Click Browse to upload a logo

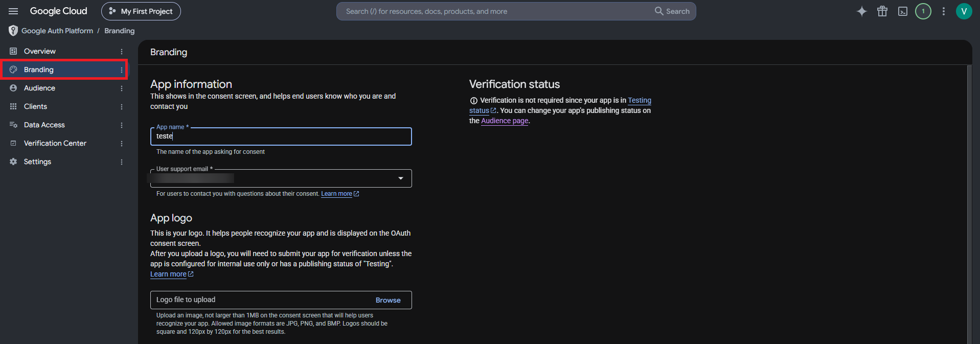click(x=388, y=300)
